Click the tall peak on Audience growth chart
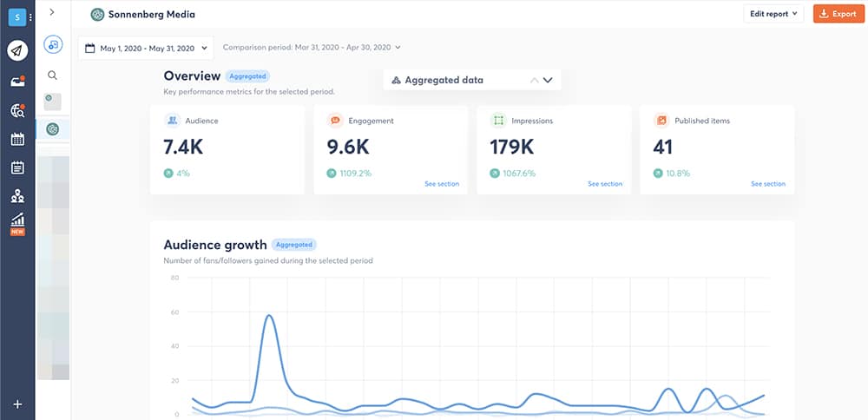Viewport: 868px width, 420px height. [x=270, y=316]
